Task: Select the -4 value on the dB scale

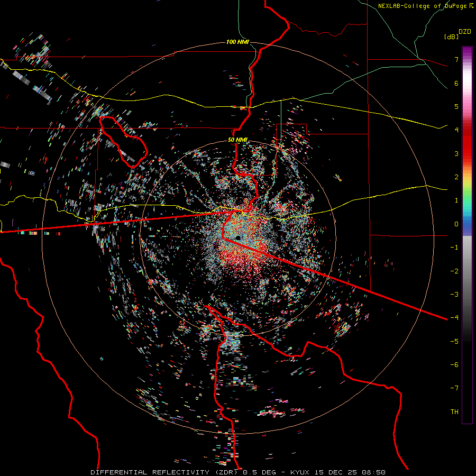Action: (x=454, y=318)
